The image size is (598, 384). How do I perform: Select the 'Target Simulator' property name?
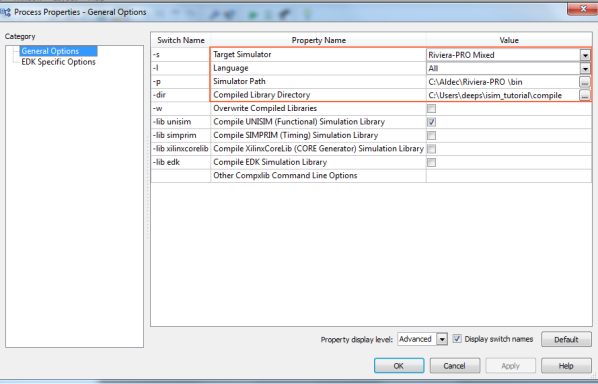242,55
